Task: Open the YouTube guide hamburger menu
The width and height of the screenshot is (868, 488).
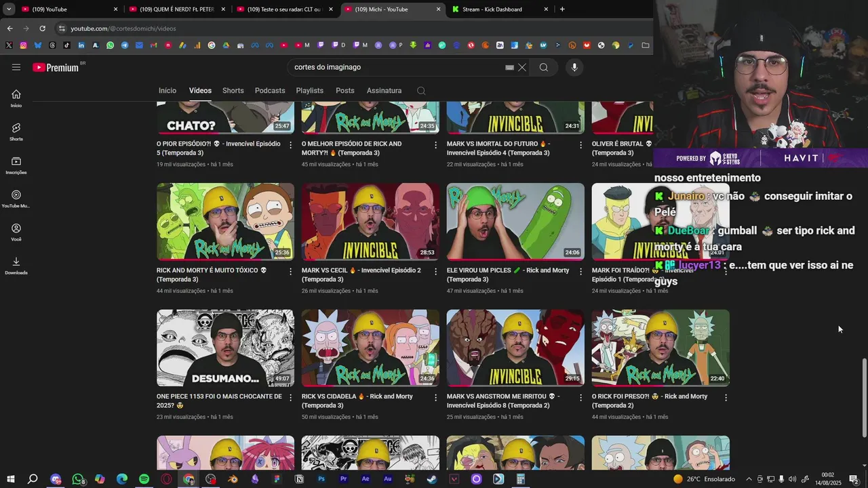Action: [16, 67]
